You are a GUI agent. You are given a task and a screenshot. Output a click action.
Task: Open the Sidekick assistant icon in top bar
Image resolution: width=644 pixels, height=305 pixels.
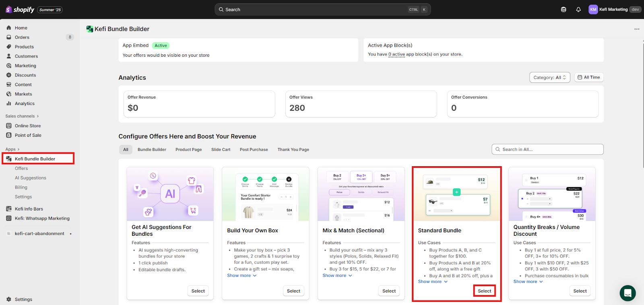(563, 10)
